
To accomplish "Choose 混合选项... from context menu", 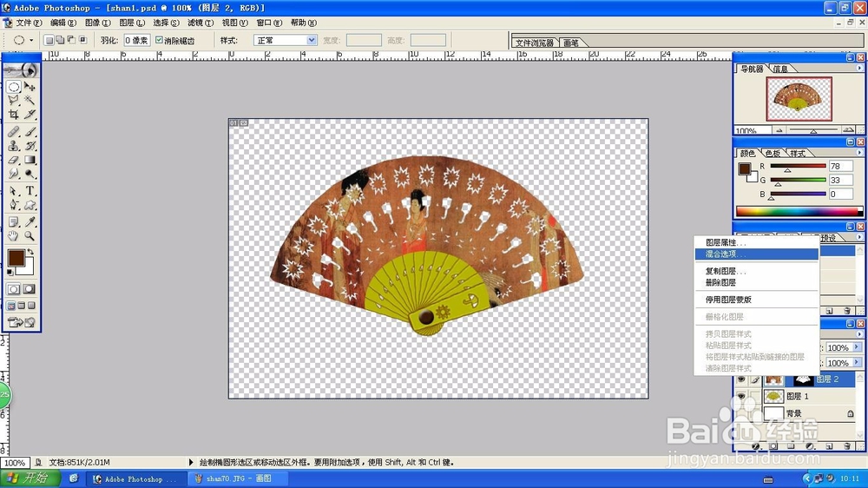I will pos(756,254).
